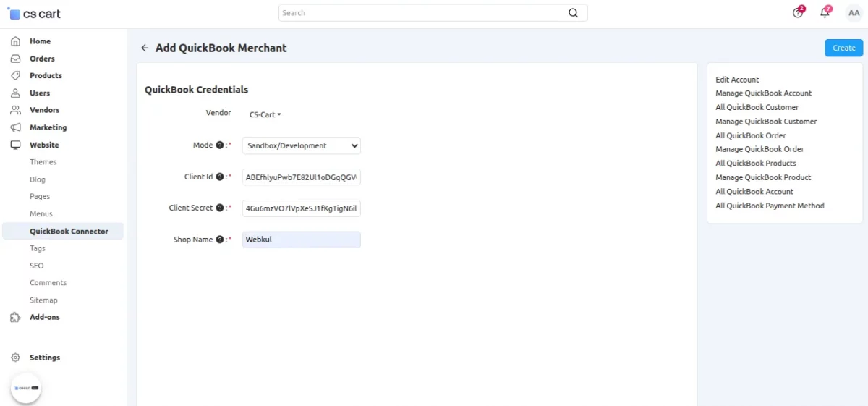Open the Mode Sandbox/Development select box
The width and height of the screenshot is (868, 406).
301,145
